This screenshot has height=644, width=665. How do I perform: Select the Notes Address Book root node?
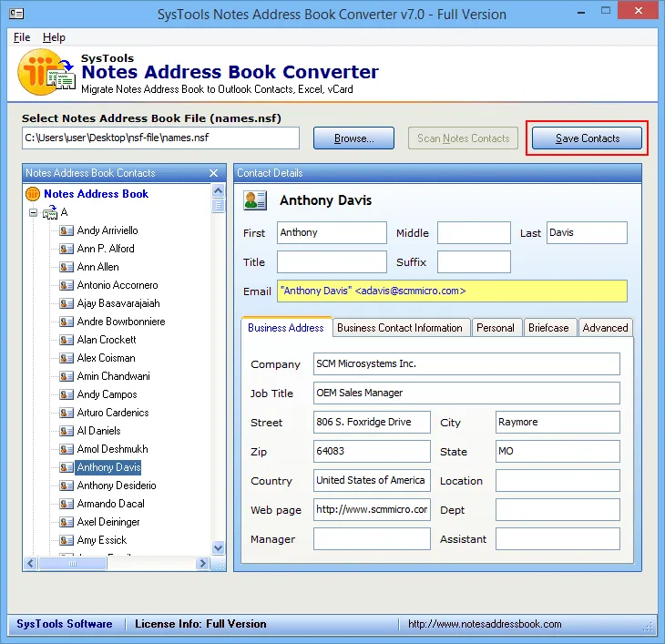point(97,194)
